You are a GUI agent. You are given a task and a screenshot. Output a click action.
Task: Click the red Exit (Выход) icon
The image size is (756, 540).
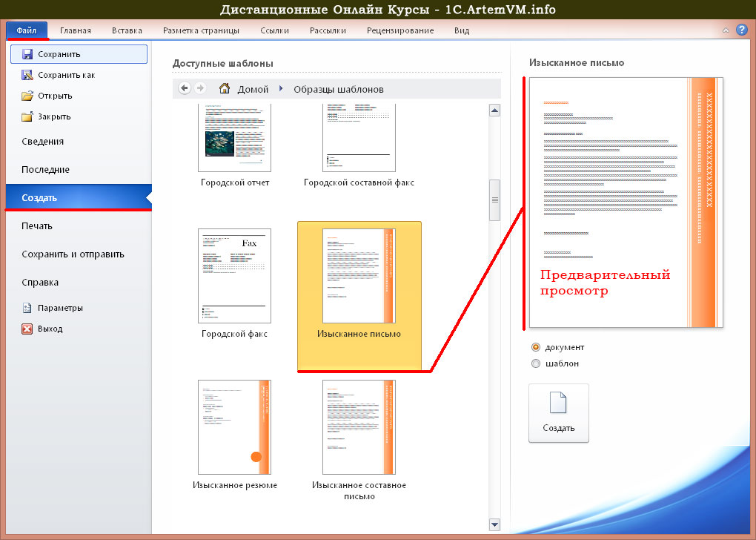click(x=27, y=329)
